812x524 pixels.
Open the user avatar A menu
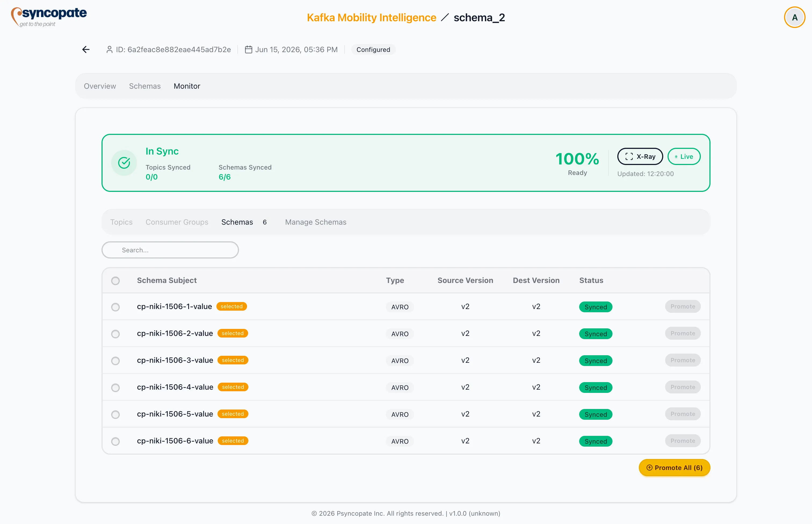(794, 17)
